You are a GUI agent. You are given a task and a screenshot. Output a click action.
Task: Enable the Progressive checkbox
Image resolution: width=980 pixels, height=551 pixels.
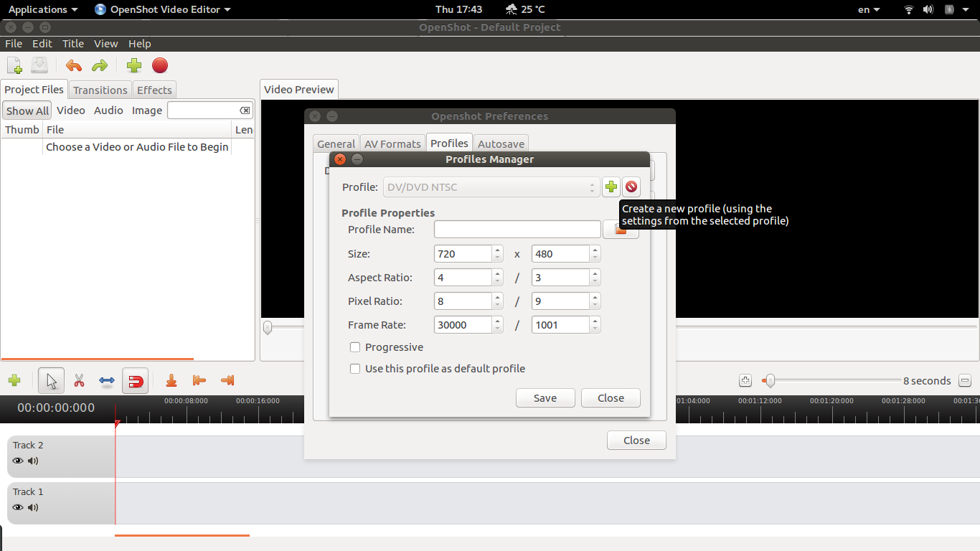355,347
